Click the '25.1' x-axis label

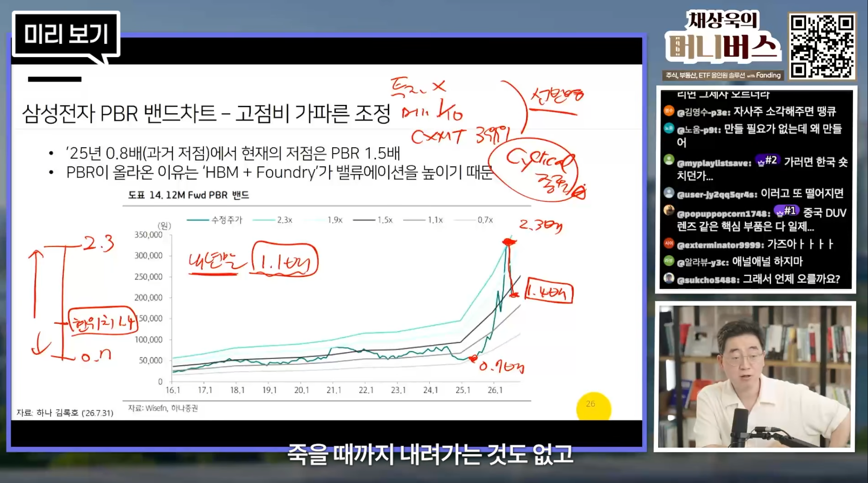pos(463,390)
